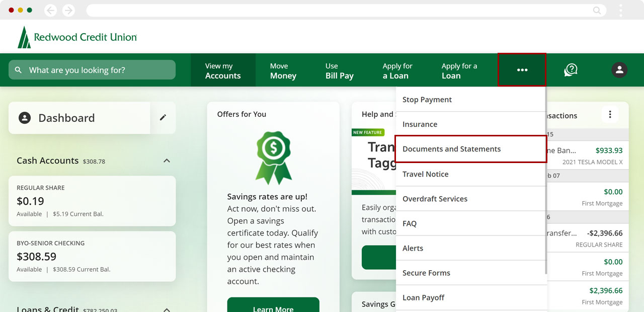This screenshot has width=644, height=312.
Task: Click the search magnifier icon in the green bar
Action: click(19, 70)
